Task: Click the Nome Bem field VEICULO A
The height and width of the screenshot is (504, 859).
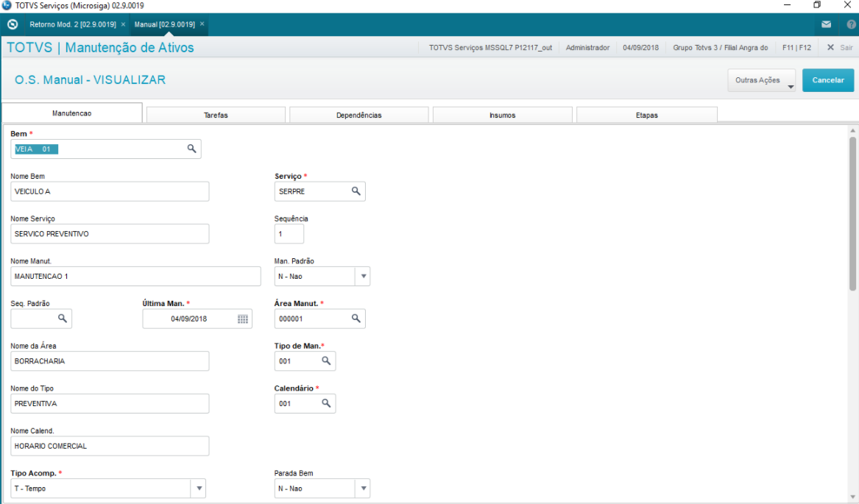Action: tap(110, 191)
